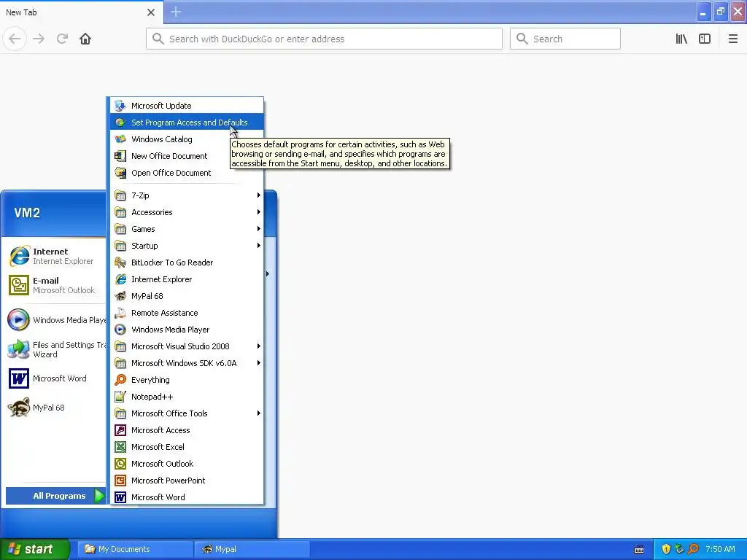
Task: Toggle the sidebar icon in toolbar
Action: coord(705,39)
